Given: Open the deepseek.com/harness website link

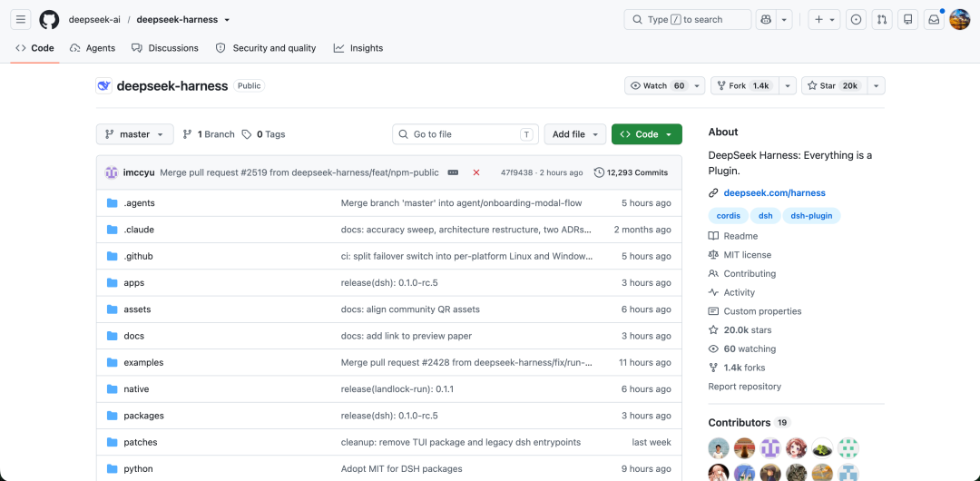Looking at the screenshot, I should tap(774, 192).
